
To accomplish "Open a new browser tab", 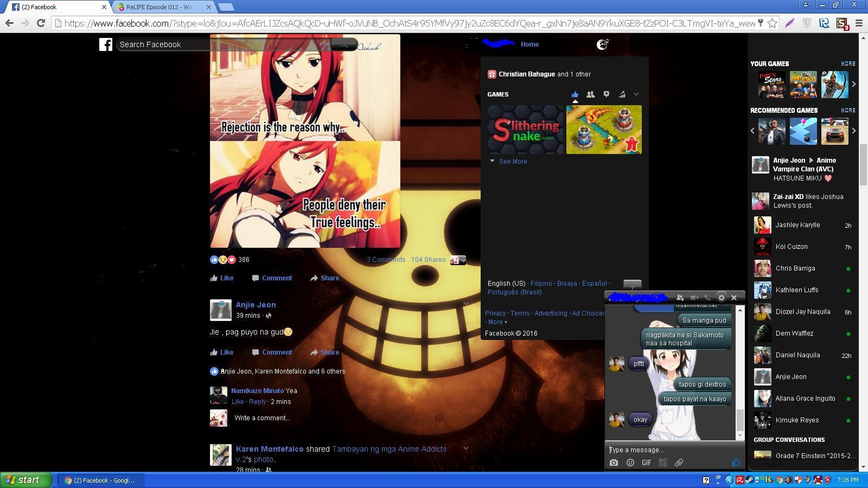I will coord(226,7).
